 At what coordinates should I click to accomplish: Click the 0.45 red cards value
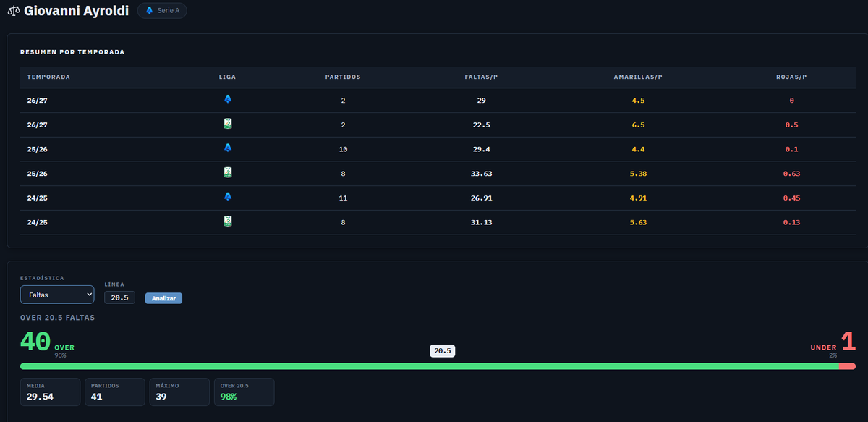791,198
